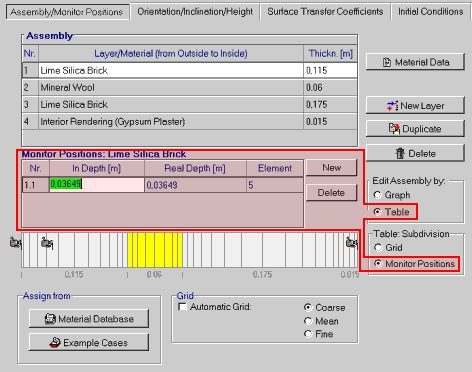
Task: Click the In Depth [m] column header
Action: click(97, 168)
